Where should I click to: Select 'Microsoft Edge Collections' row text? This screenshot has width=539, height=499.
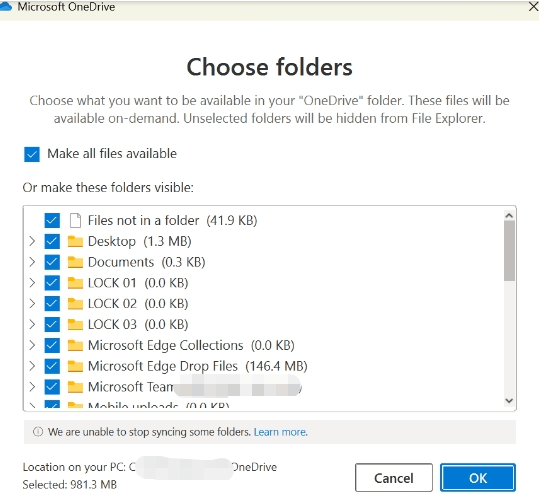click(191, 345)
